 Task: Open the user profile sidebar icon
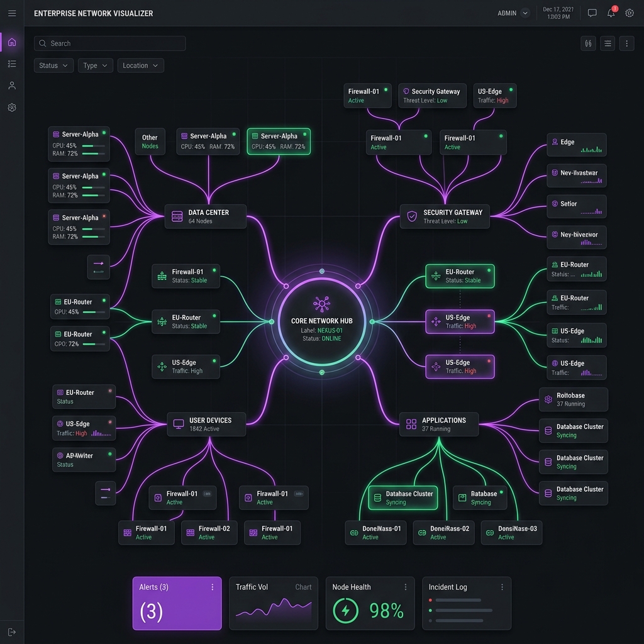[x=12, y=86]
